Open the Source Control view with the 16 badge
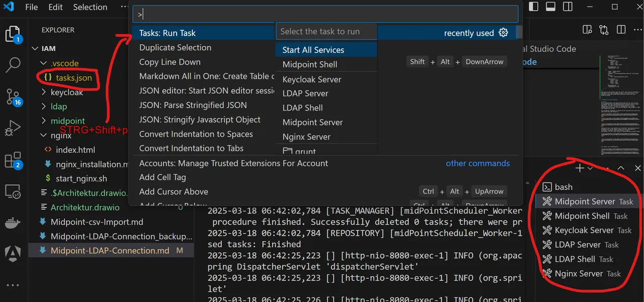 click(13, 96)
